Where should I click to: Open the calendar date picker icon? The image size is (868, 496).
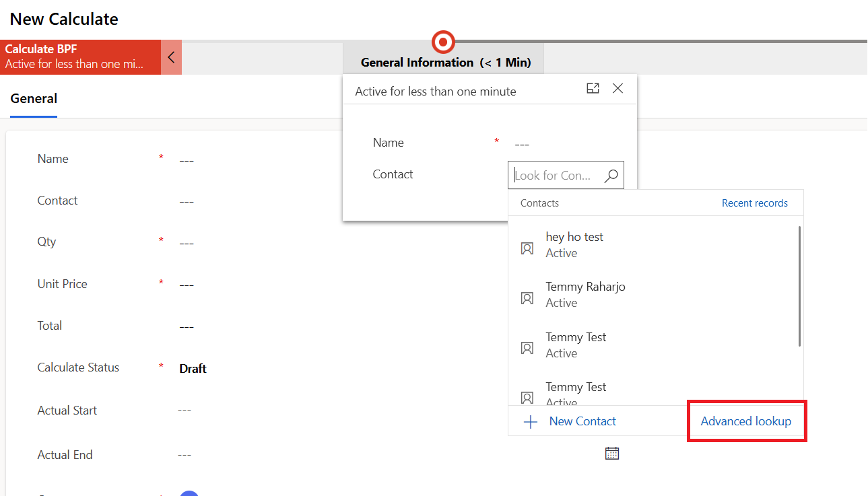tap(612, 453)
